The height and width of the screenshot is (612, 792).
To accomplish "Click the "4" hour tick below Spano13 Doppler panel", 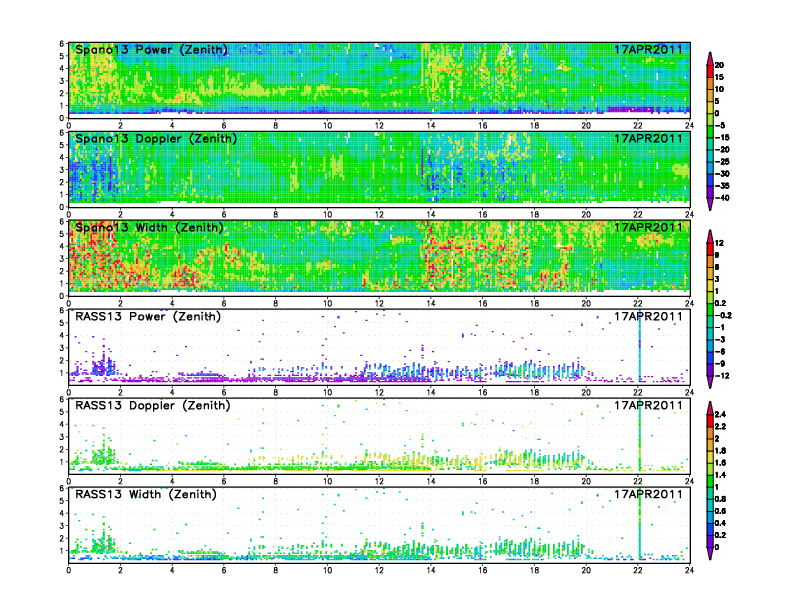I will [172, 215].
